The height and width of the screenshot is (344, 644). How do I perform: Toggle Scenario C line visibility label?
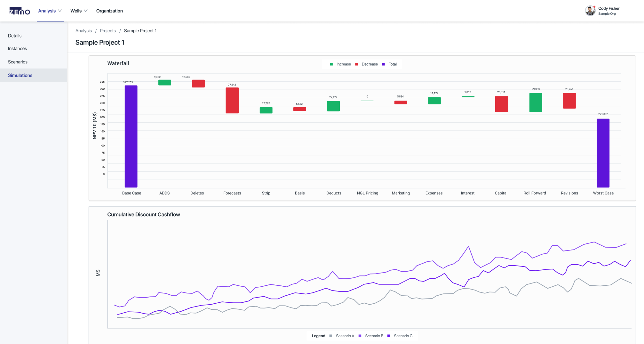(x=403, y=336)
